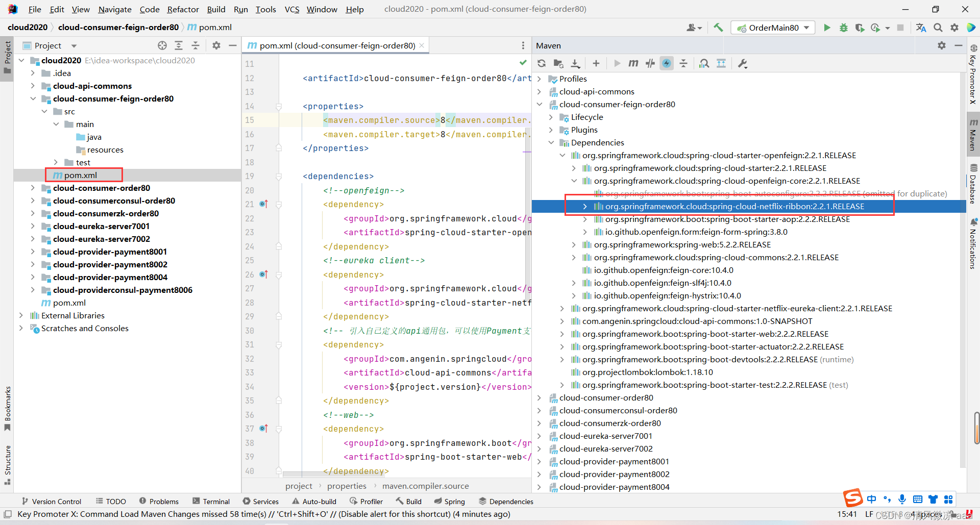Open Dependencies tool window at bottom
The height and width of the screenshot is (525, 980).
point(506,502)
